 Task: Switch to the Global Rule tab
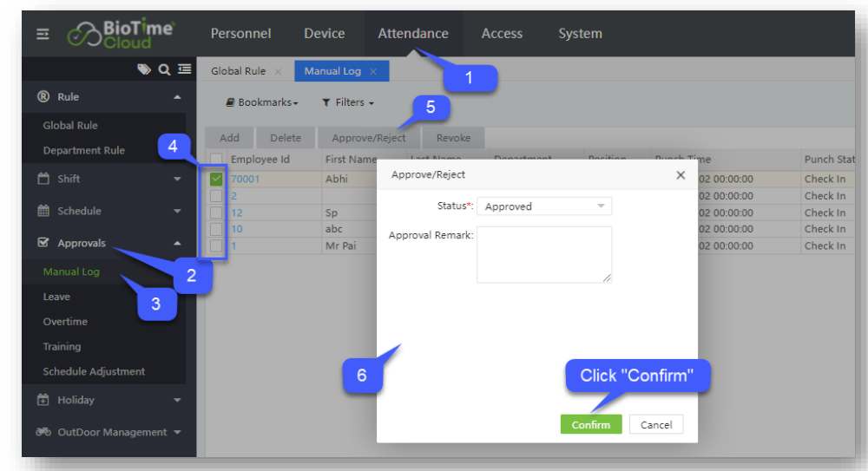[238, 71]
